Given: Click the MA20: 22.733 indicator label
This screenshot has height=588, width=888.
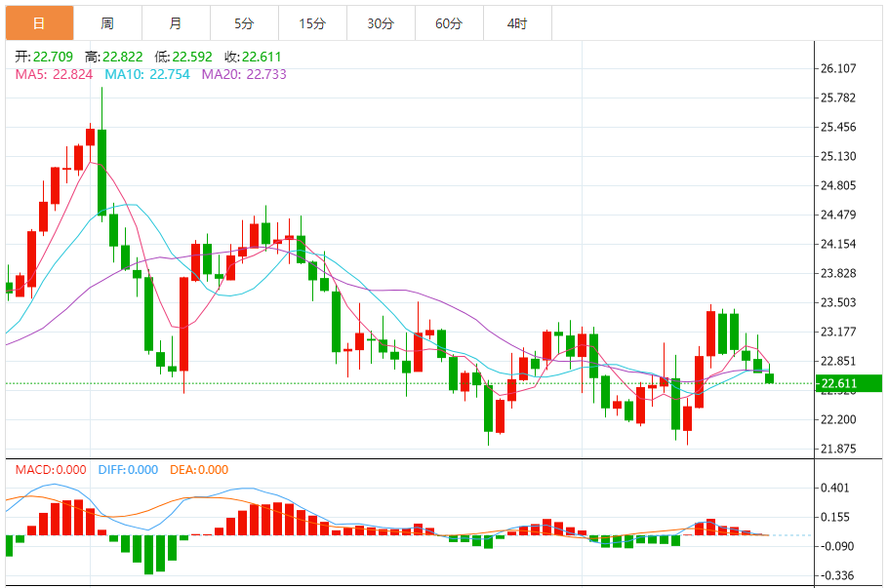Looking at the screenshot, I should (x=244, y=75).
